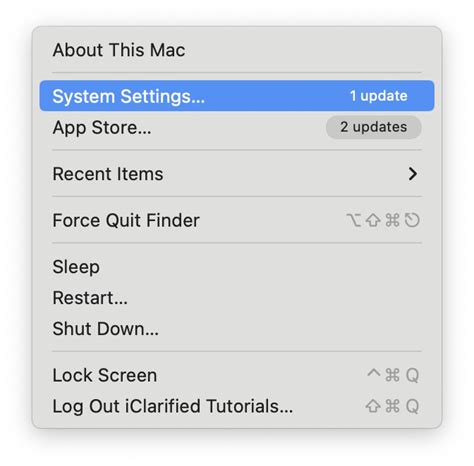Choose Shut Down…
Screen dimensions: 474x466
(x=237, y=329)
